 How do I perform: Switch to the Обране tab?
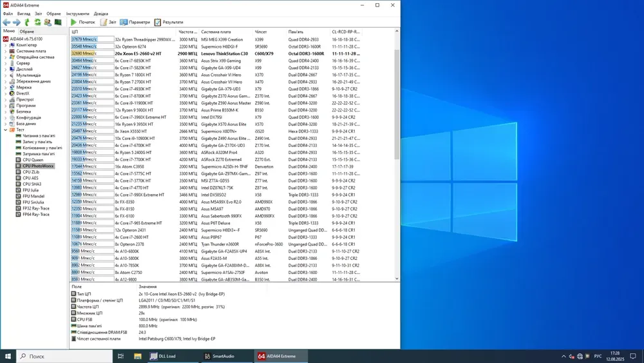point(27,31)
